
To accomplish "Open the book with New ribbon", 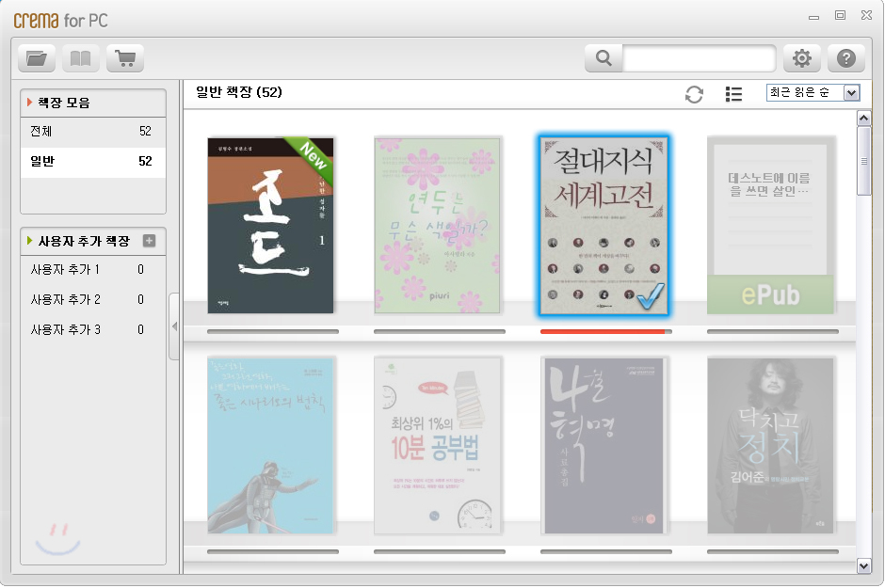I will click(270, 225).
